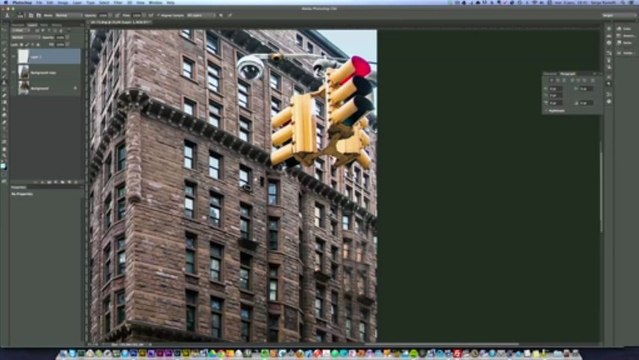The image size is (639, 360).
Task: Click the options bar Opacity field
Action: [103, 15]
